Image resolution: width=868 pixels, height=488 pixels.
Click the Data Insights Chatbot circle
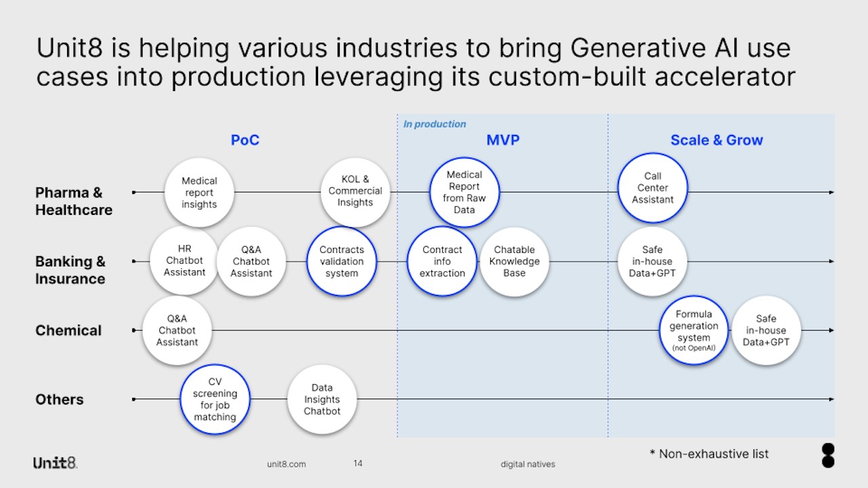322,399
